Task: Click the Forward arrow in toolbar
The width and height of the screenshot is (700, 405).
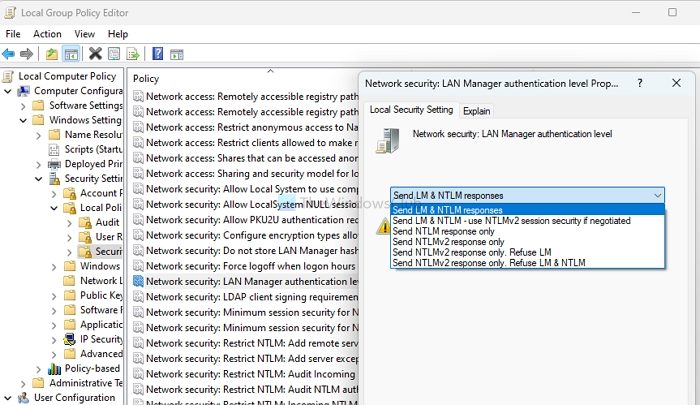Action: click(26, 53)
